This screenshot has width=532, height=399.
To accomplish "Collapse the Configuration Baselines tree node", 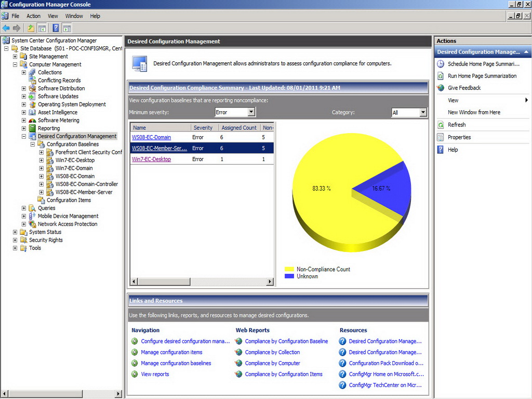I will pyautogui.click(x=33, y=144).
